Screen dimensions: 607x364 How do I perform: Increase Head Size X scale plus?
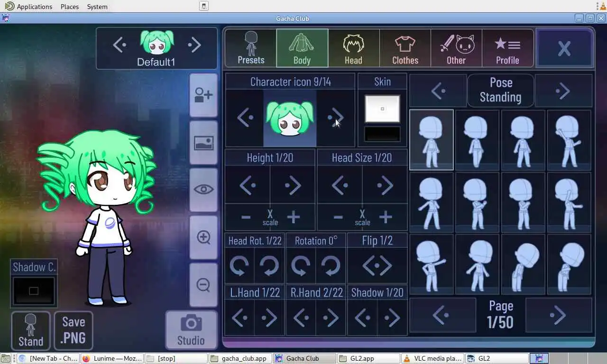click(x=386, y=218)
